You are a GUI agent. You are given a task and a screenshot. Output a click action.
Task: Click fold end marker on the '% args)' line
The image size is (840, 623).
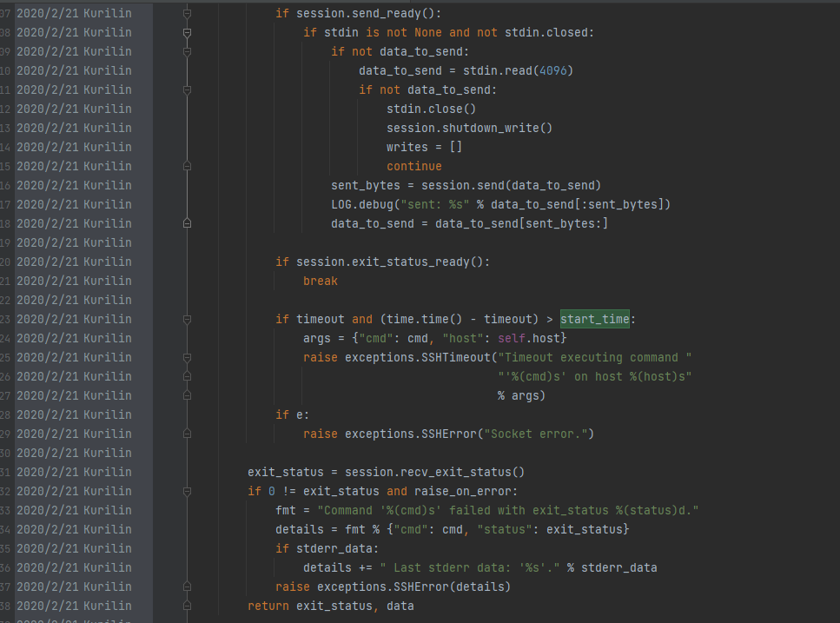pos(187,396)
